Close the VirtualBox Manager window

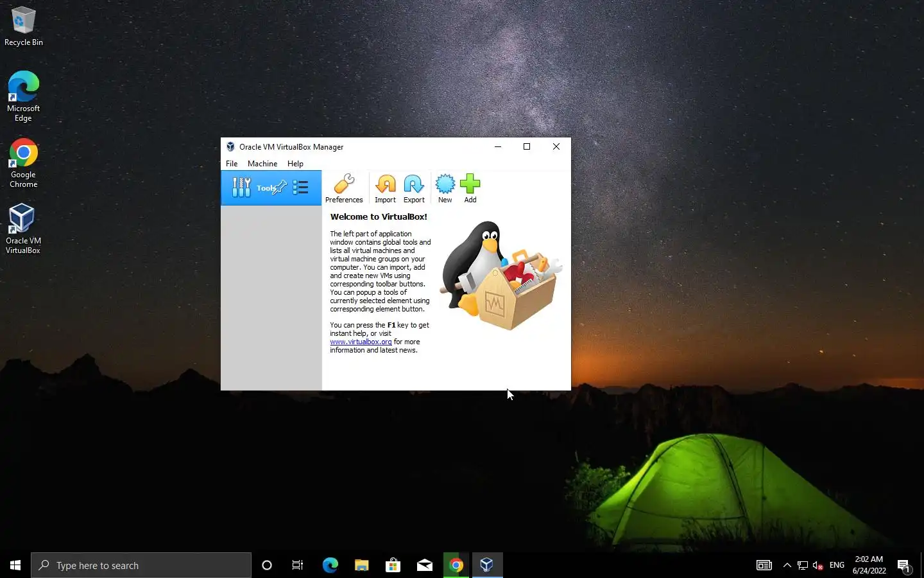coord(556,146)
